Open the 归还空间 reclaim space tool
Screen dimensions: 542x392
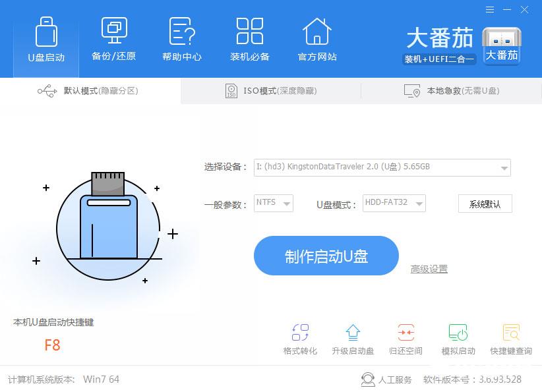[406, 332]
